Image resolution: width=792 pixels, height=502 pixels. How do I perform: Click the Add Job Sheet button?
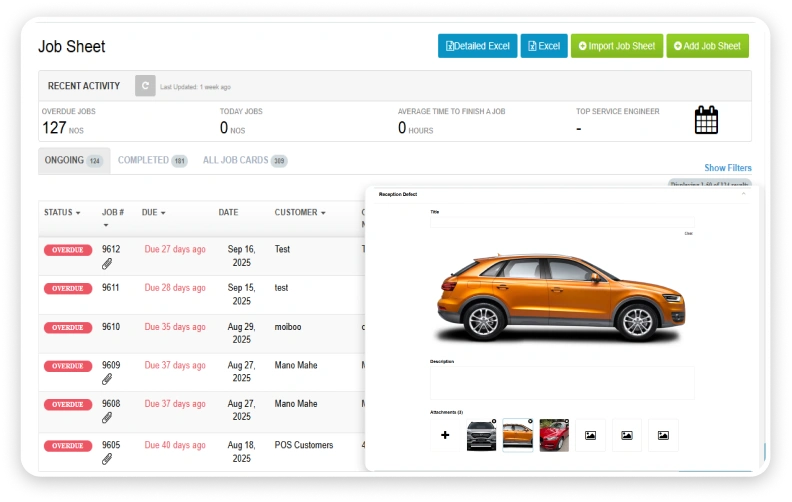point(707,46)
